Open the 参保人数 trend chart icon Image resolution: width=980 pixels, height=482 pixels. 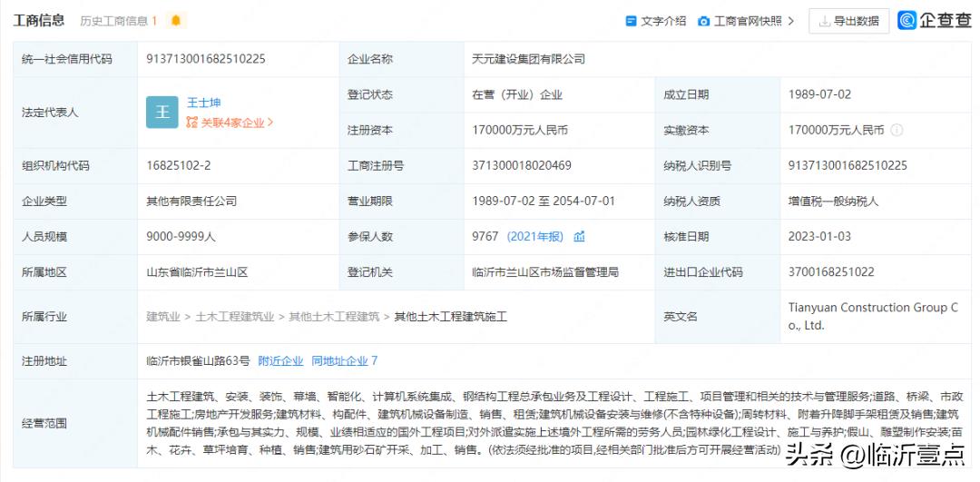[x=579, y=236]
